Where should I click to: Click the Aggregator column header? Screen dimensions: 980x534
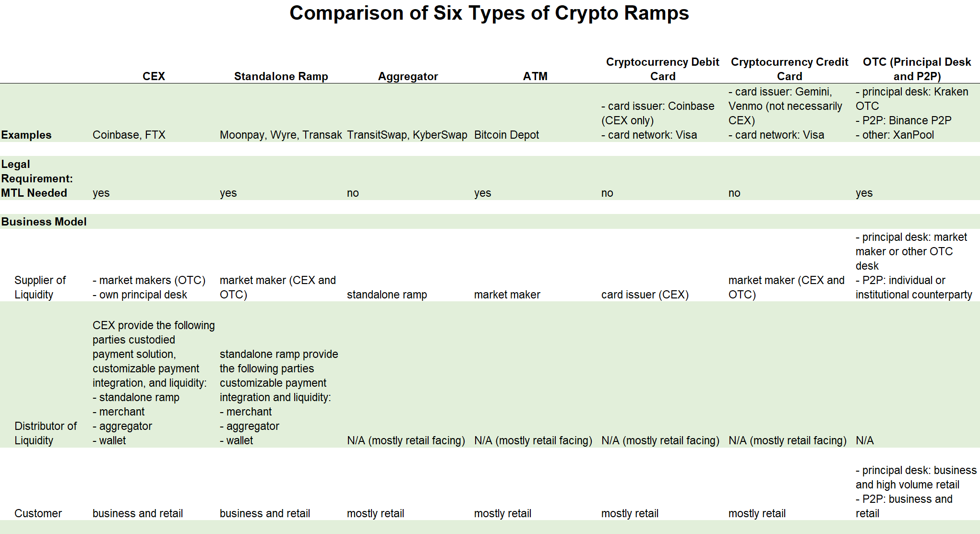tap(407, 76)
